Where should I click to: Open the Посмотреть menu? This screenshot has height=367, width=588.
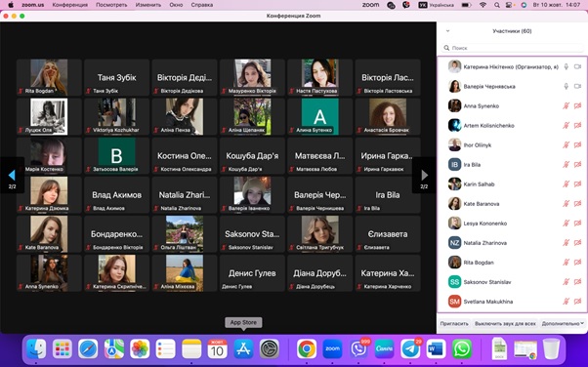tap(111, 5)
